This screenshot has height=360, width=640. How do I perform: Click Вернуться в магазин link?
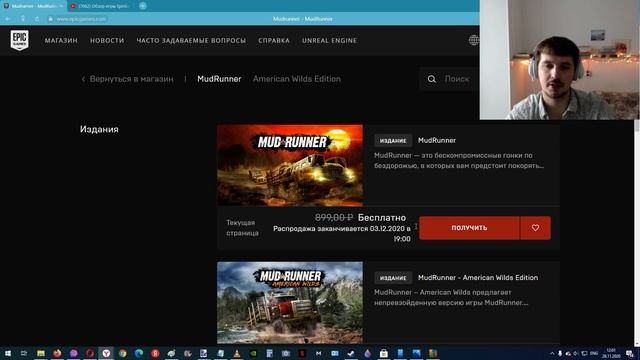(127, 79)
